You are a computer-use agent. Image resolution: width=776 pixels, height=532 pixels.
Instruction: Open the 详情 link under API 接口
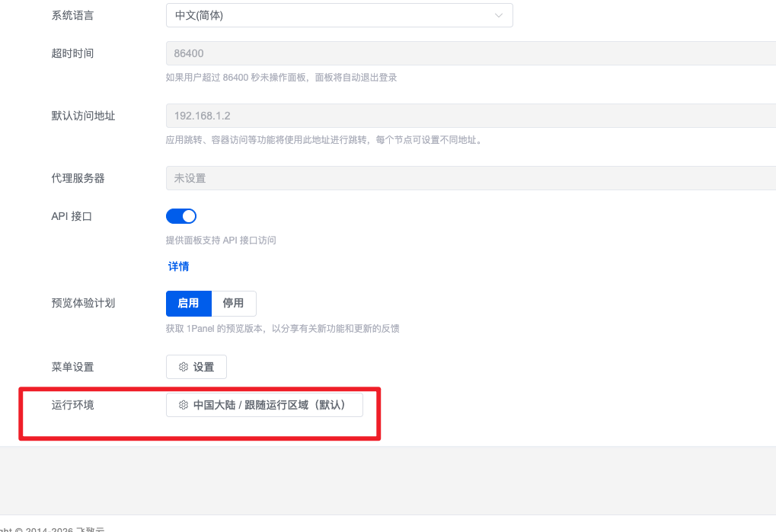178,266
